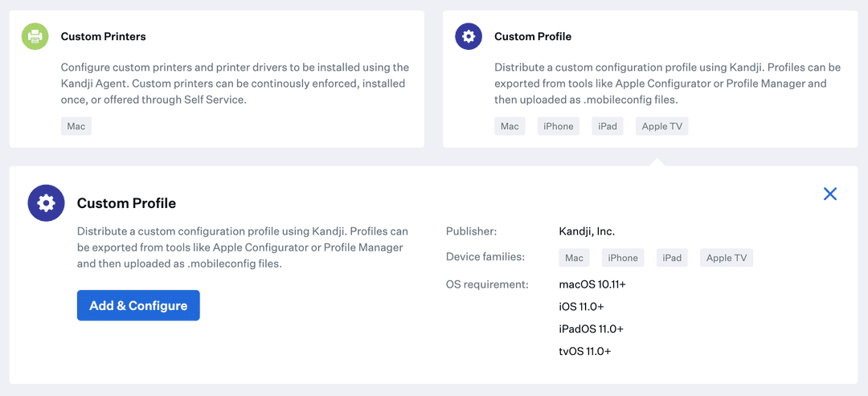This screenshot has width=868, height=396.
Task: Click the iOS 11.0+ requirement text
Action: coord(581,307)
